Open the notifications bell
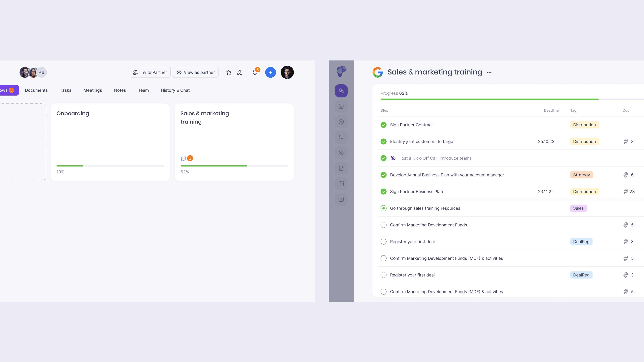The height and width of the screenshot is (362, 644). pyautogui.click(x=255, y=72)
